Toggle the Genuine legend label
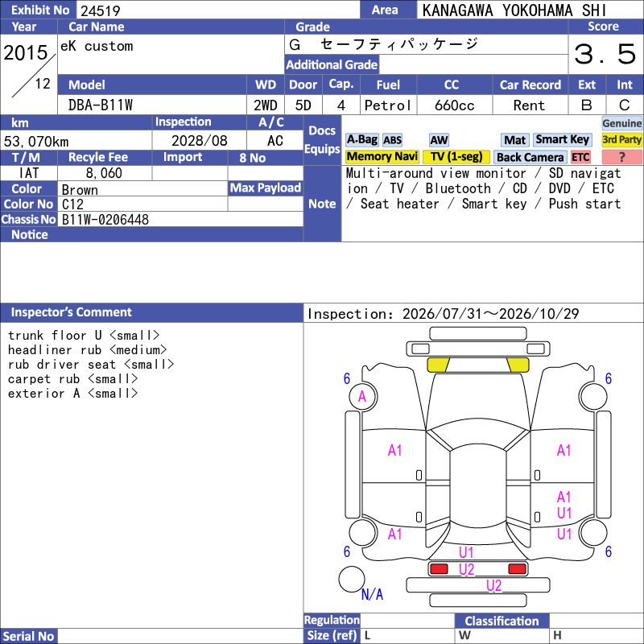The height and width of the screenshot is (644, 644). [x=621, y=123]
